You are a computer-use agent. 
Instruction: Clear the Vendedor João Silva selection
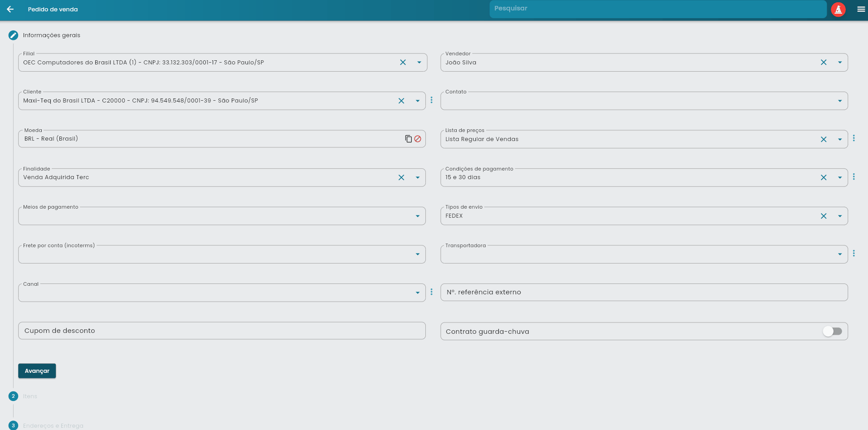click(x=824, y=63)
